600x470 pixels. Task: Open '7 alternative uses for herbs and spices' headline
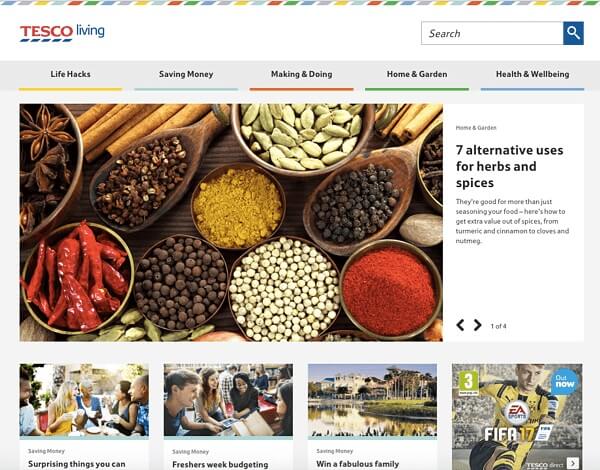click(x=509, y=166)
